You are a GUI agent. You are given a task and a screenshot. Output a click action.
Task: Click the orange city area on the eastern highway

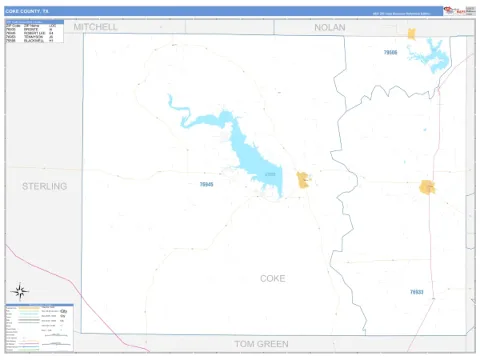427,187
